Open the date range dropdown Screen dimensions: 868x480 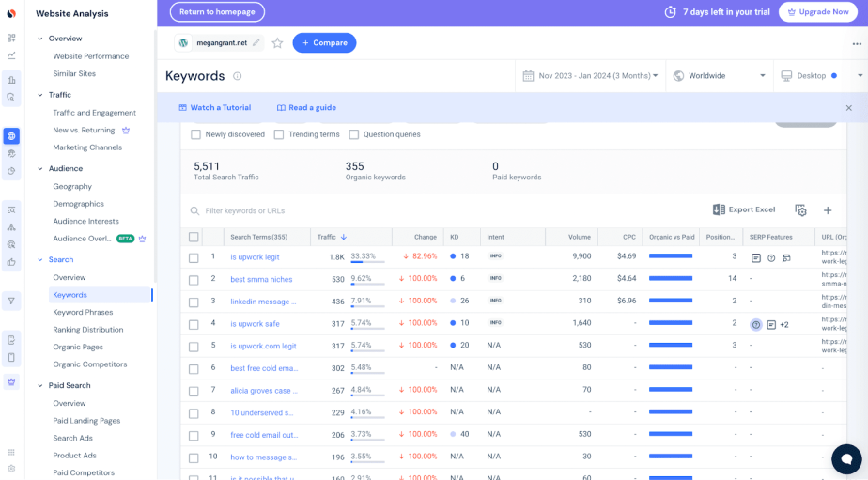[590, 76]
